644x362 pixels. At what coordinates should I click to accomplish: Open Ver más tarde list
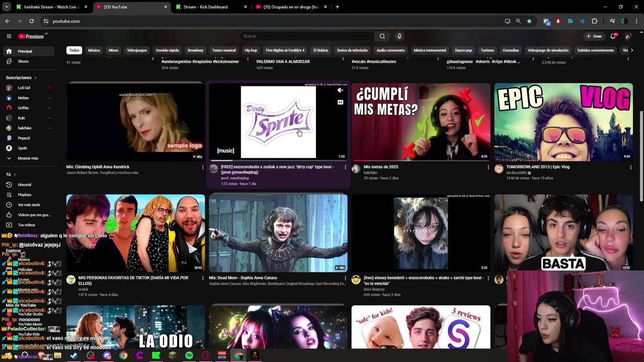[x=29, y=205]
